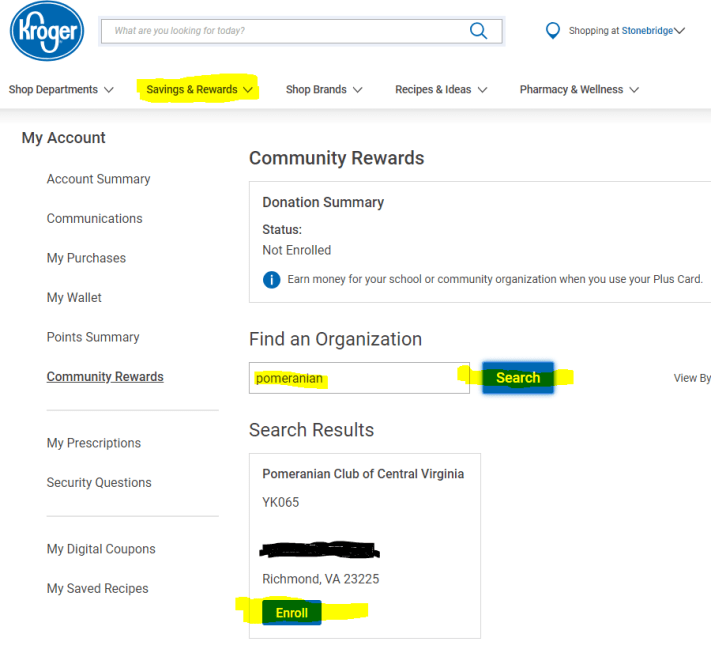Click the 'View By' option

[x=692, y=378]
